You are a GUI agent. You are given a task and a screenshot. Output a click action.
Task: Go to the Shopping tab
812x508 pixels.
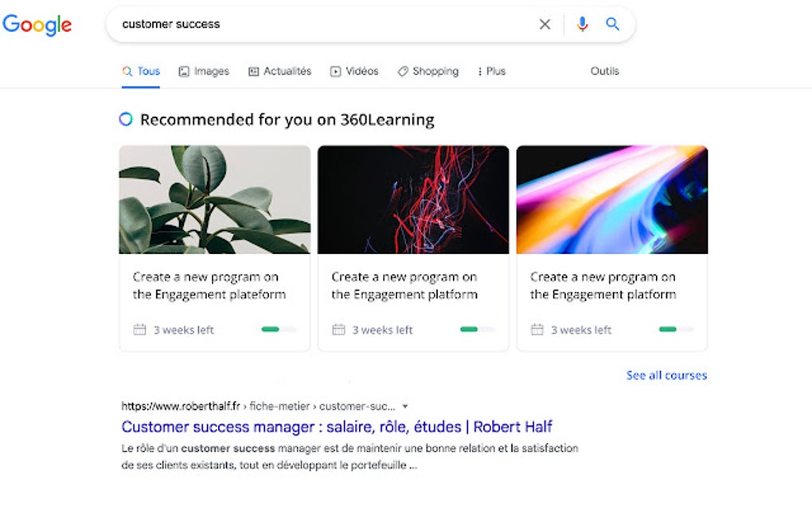tap(428, 71)
